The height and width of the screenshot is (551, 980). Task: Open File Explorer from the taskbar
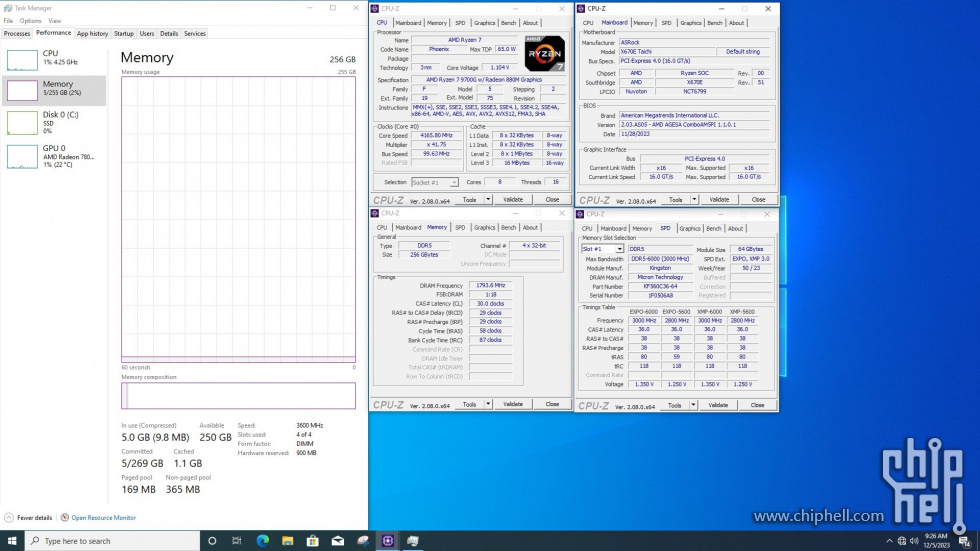[288, 540]
